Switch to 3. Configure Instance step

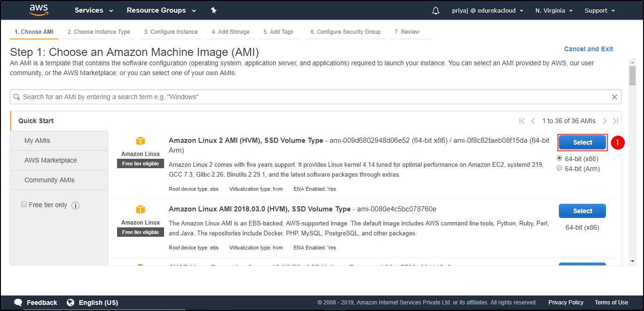pyautogui.click(x=171, y=32)
